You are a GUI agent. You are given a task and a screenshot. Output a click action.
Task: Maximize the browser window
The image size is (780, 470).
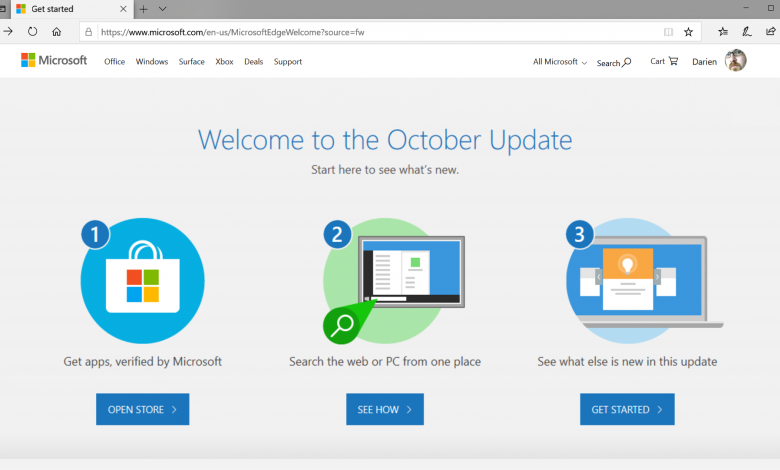771,8
